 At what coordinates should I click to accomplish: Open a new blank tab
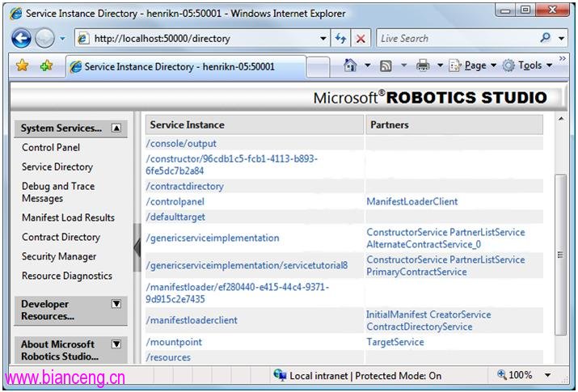(318, 67)
